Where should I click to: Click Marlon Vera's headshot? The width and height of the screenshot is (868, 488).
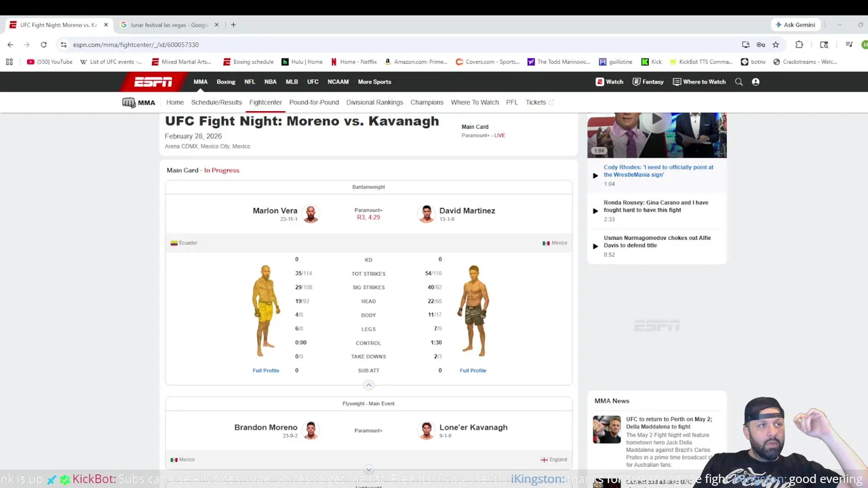click(311, 213)
